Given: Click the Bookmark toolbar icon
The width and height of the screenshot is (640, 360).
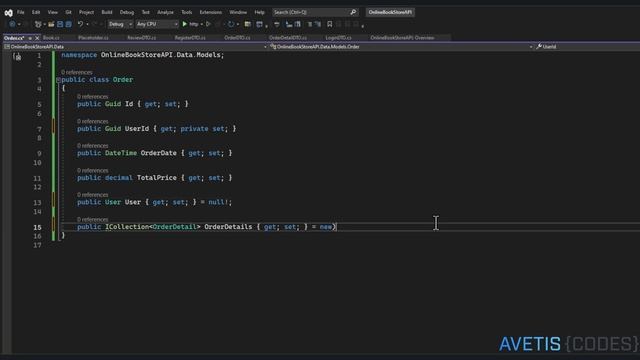Looking at the screenshot, I should 330,24.
